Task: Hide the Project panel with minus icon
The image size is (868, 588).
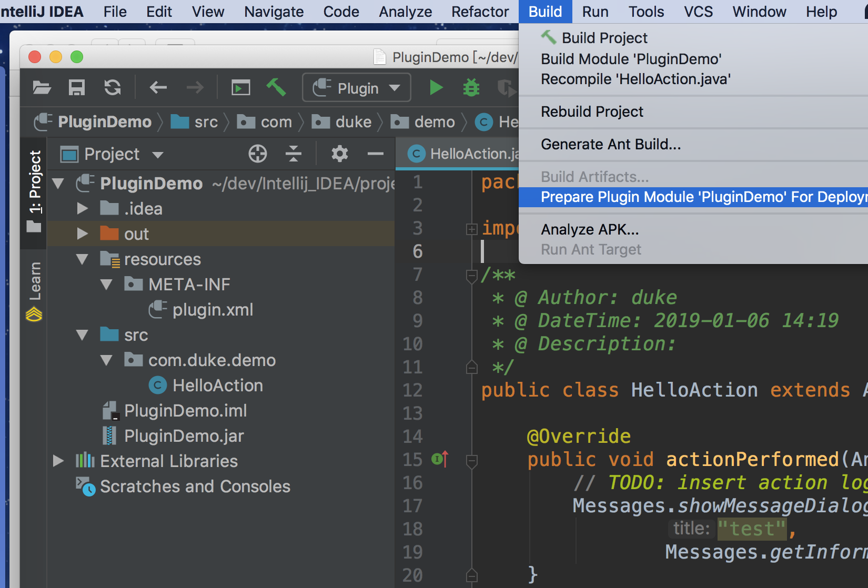Action: pos(375,154)
